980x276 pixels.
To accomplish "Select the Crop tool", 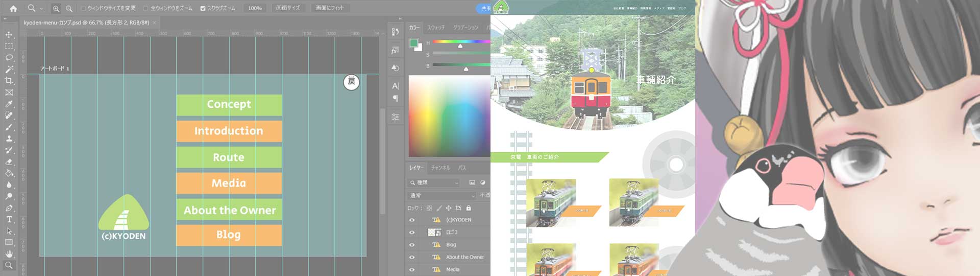I will 9,81.
